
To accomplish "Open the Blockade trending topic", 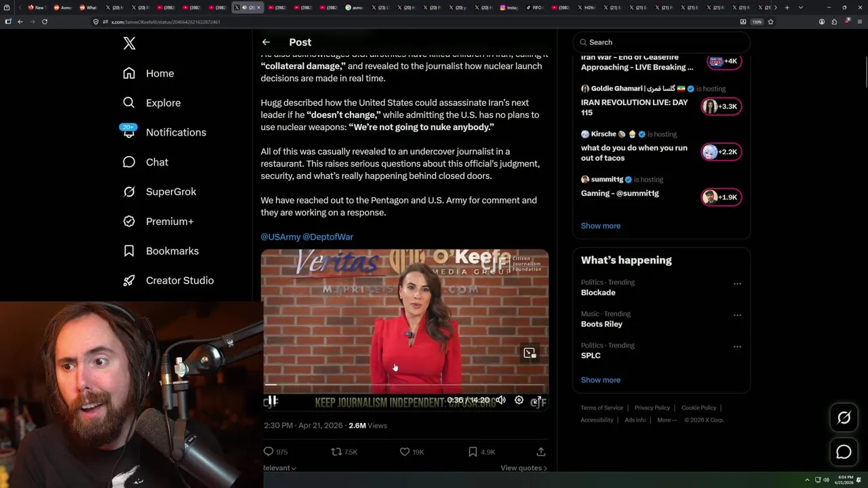I will [598, 293].
